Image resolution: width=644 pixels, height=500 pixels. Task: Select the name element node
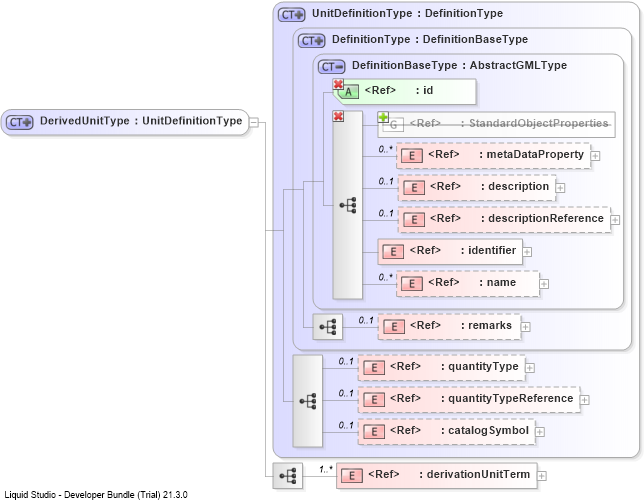pos(468,283)
